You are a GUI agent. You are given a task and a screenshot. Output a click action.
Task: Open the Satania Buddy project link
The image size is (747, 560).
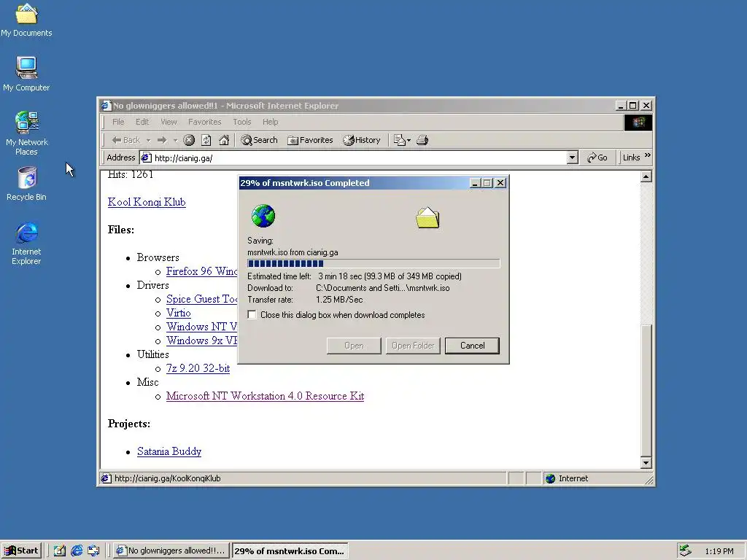coord(169,451)
